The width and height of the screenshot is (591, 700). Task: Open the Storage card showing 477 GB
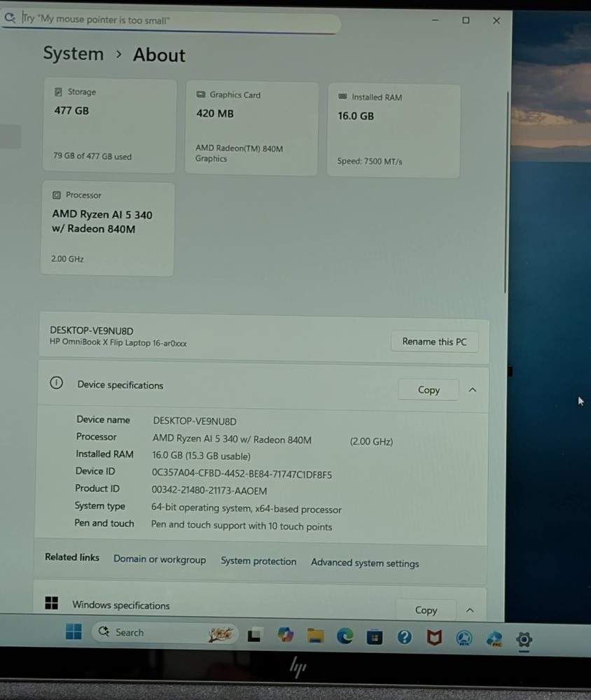(x=109, y=125)
